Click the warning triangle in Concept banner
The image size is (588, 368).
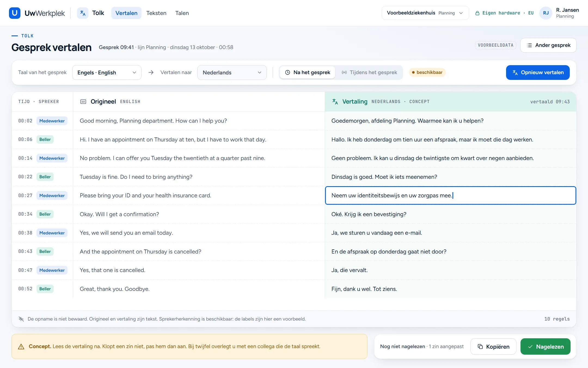(x=21, y=347)
